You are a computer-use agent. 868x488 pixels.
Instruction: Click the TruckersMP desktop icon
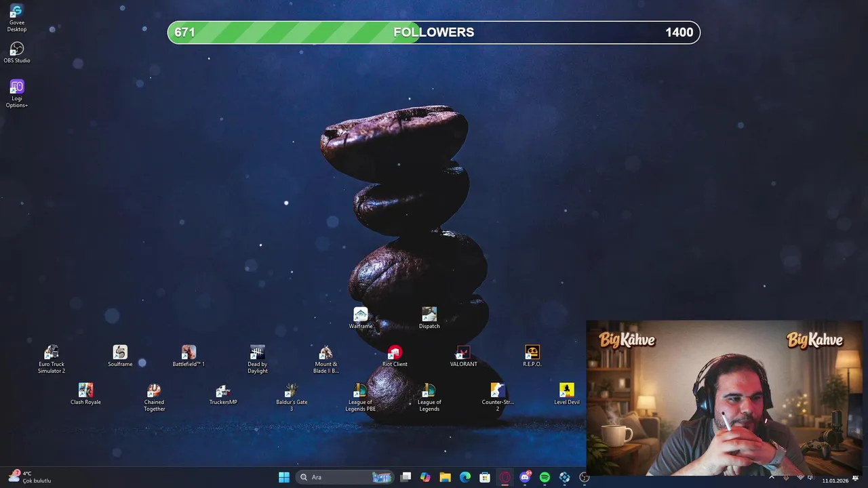pos(223,394)
